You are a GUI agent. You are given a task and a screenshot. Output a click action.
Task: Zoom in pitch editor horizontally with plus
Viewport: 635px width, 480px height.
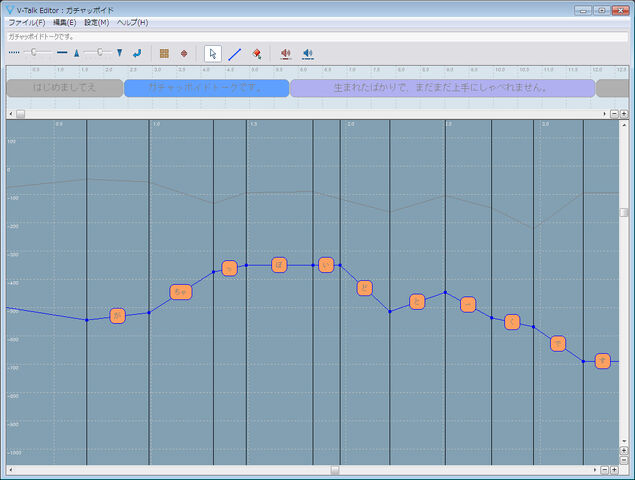point(614,470)
